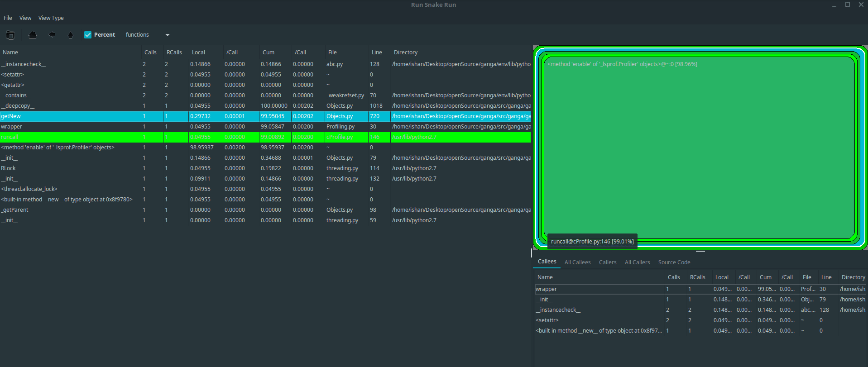Sort Callees list by Name column header
Image resolution: width=868 pixels, height=367 pixels.
click(599, 277)
